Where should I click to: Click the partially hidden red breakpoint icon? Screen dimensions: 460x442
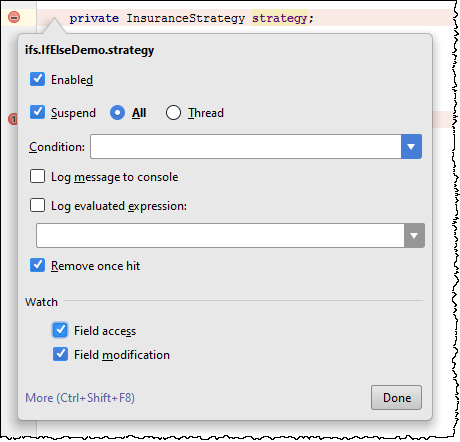(x=13, y=119)
